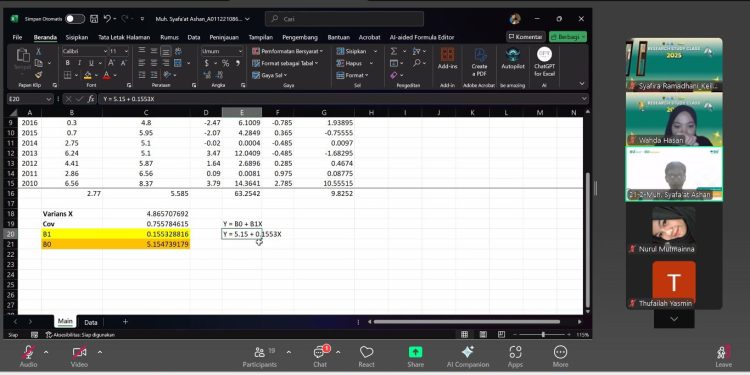Click the zoom level slider handle
Screen dimensions: 750x375
pos(543,335)
